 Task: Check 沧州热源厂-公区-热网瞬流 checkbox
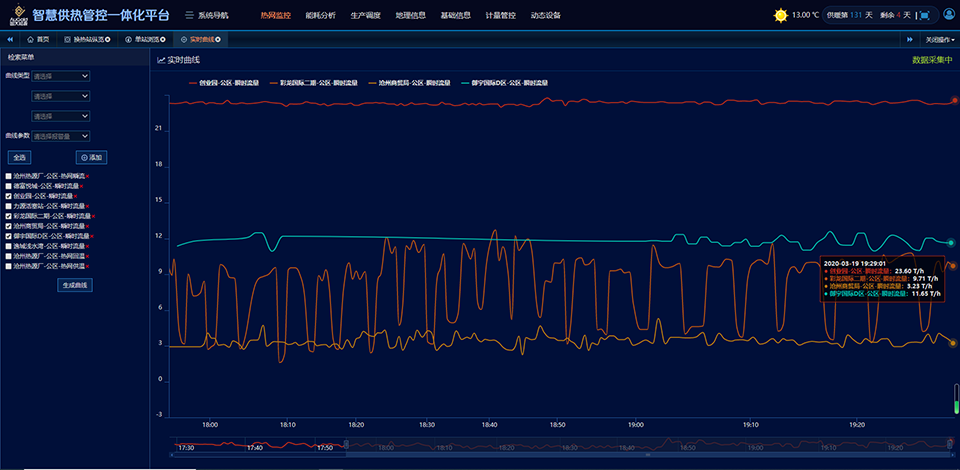click(x=9, y=176)
